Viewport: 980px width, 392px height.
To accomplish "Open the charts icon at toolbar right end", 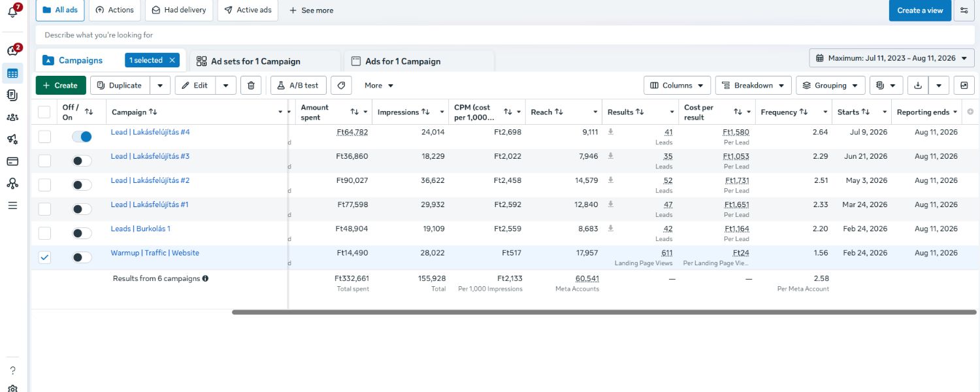I will pos(964,85).
